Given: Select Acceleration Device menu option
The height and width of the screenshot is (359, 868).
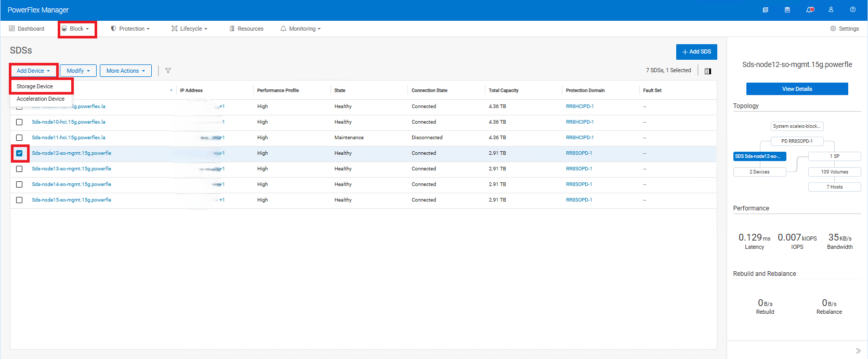Looking at the screenshot, I should [x=41, y=99].
